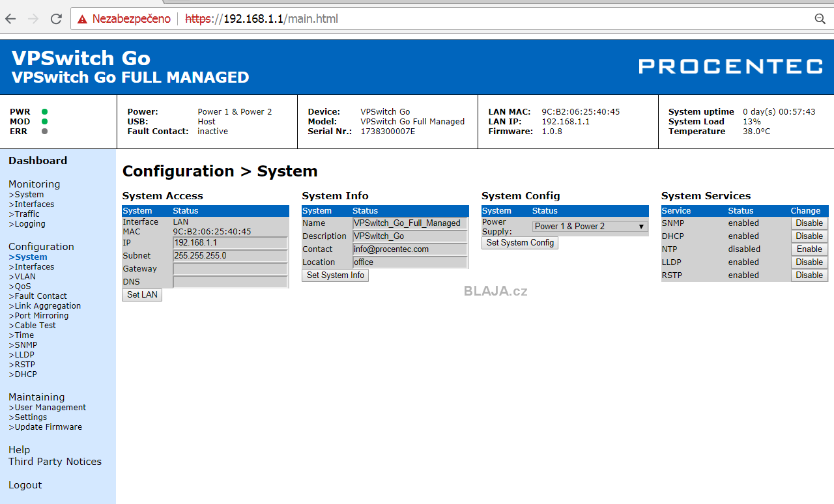Click the Serial Nr. value 1738300007E
The width and height of the screenshot is (834, 504).
388,132
